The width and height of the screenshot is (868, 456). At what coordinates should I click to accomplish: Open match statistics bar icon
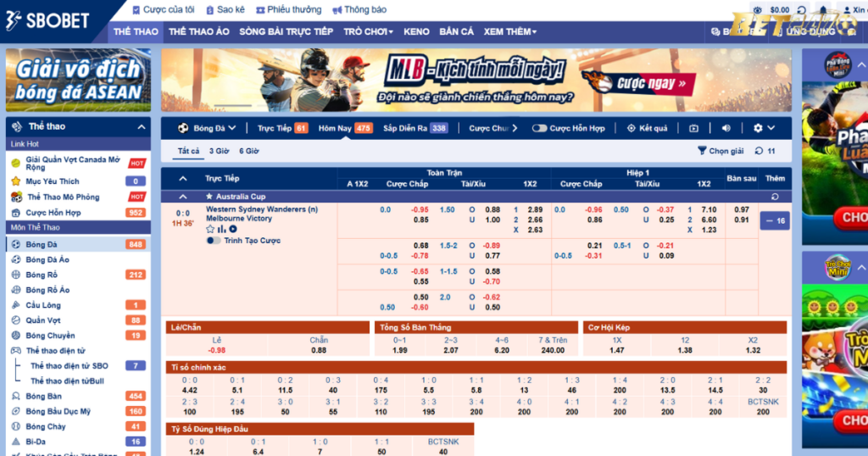coord(221,229)
